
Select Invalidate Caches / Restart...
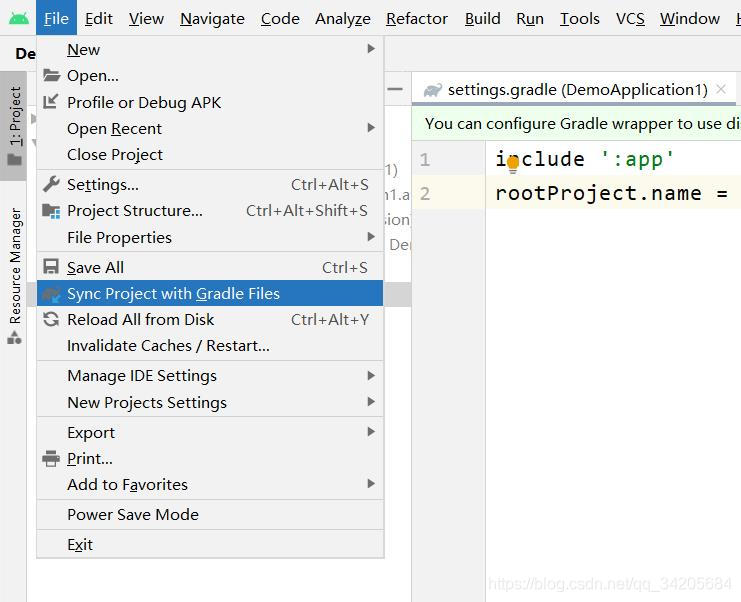coord(210,345)
